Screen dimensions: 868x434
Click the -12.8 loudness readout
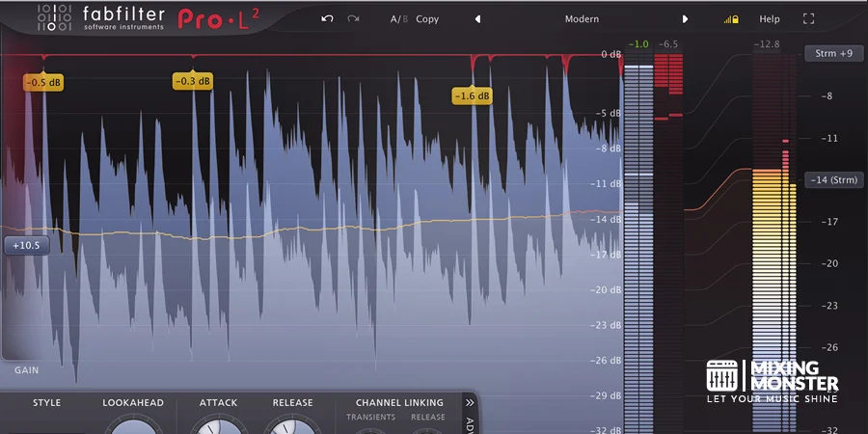767,44
